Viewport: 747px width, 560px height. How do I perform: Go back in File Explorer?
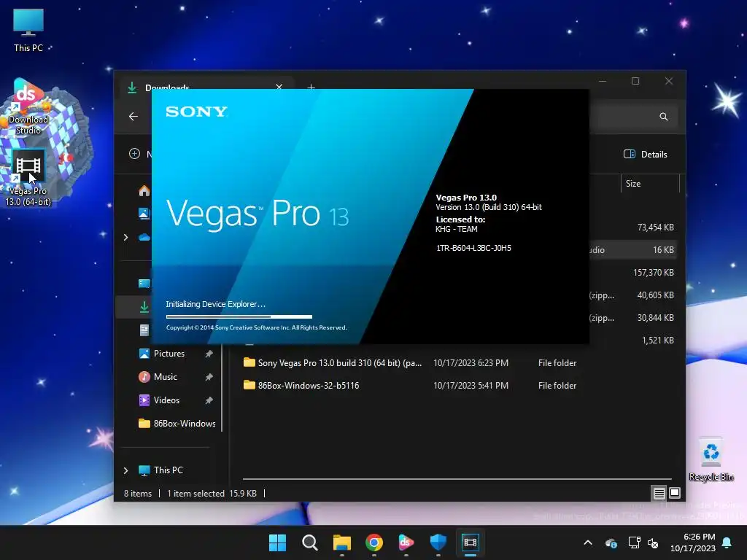pyautogui.click(x=133, y=116)
